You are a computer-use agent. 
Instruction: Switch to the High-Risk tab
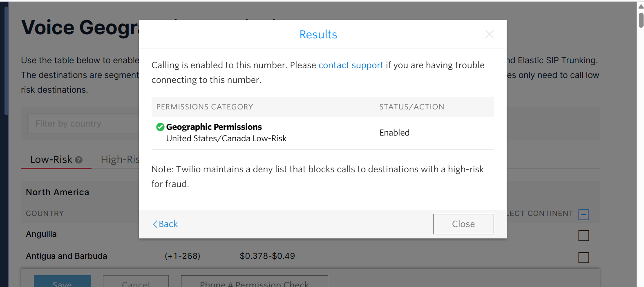(120, 160)
